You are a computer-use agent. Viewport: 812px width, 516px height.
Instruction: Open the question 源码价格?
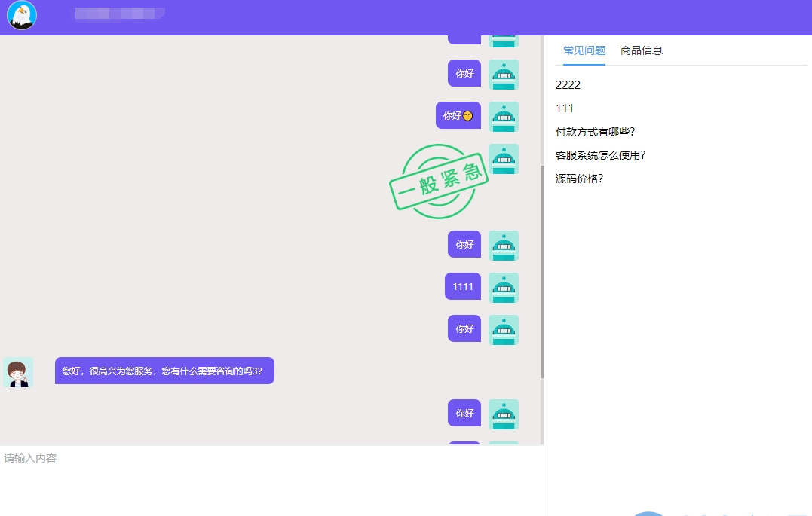click(x=579, y=179)
